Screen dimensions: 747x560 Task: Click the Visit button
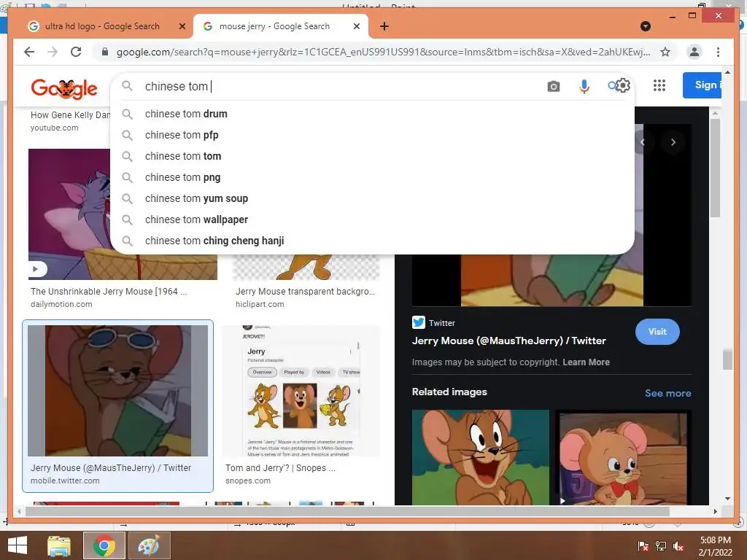click(x=657, y=332)
